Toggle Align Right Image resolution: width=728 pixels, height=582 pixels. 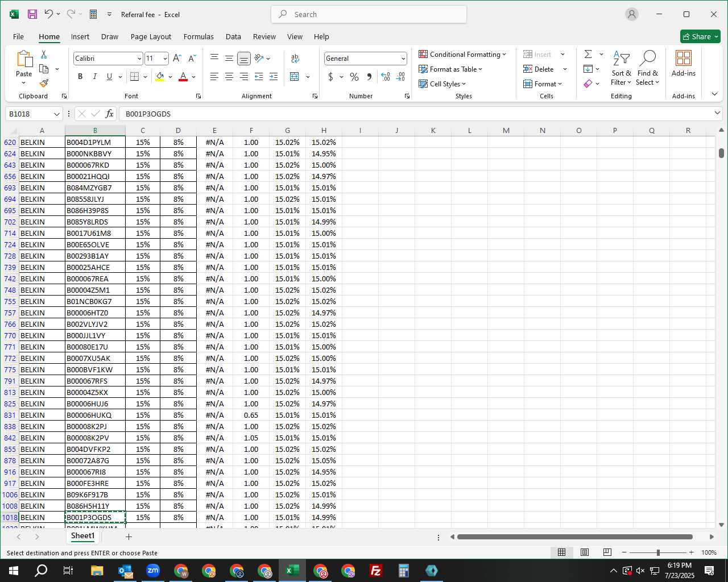coord(244,76)
